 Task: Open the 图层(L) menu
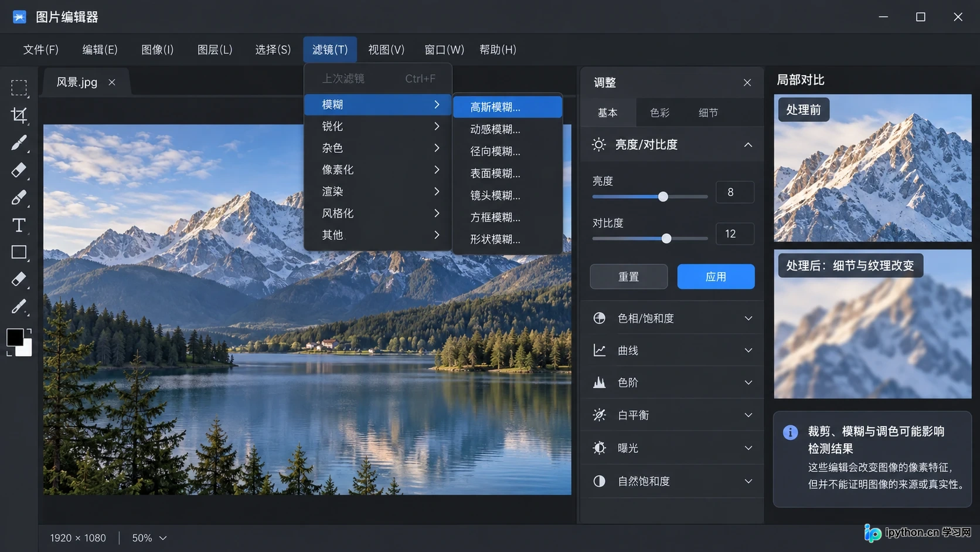click(215, 50)
